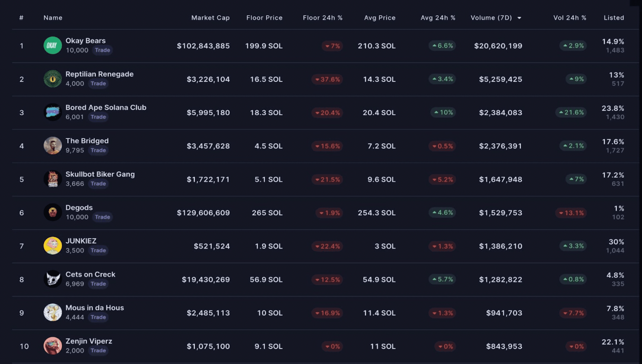Click Trade for Bored Ape Solana Club
This screenshot has width=642, height=364.
tap(98, 117)
